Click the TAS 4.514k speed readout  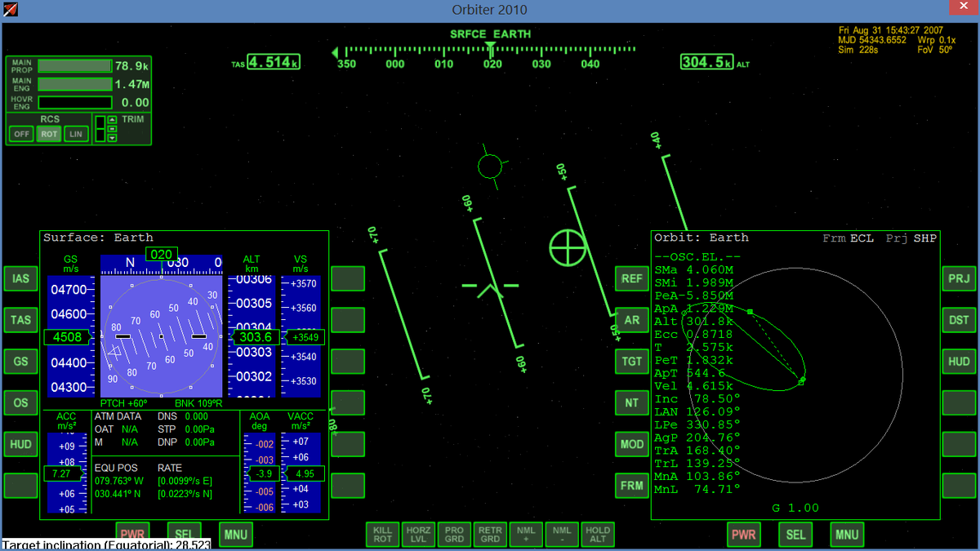click(x=274, y=62)
